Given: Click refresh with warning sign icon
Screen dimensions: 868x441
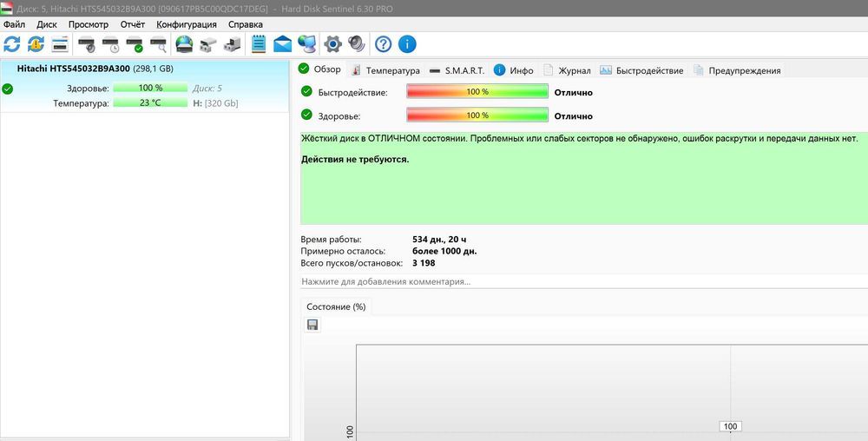Looking at the screenshot, I should pyautogui.click(x=36, y=44).
